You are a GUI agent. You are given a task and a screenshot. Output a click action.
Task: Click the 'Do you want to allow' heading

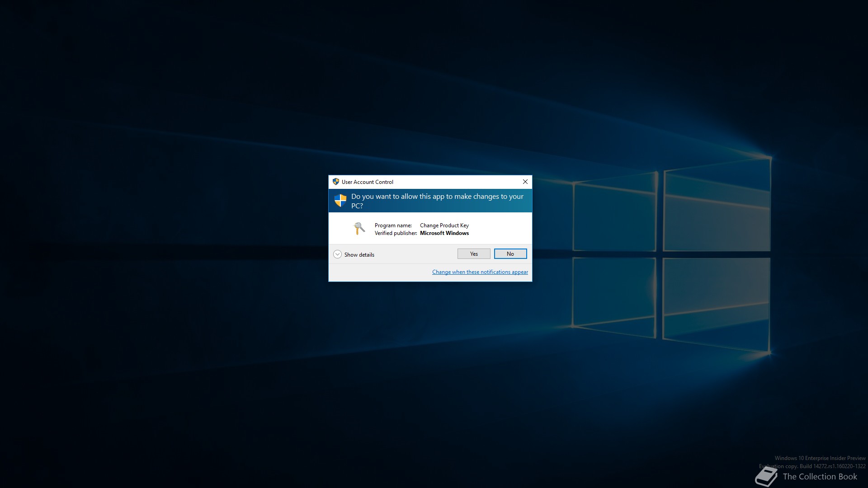tap(437, 201)
